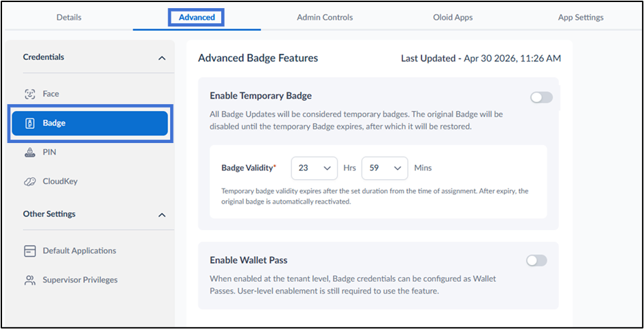Click the Last Updated timestamp text
This screenshot has width=644, height=329.
(x=481, y=59)
